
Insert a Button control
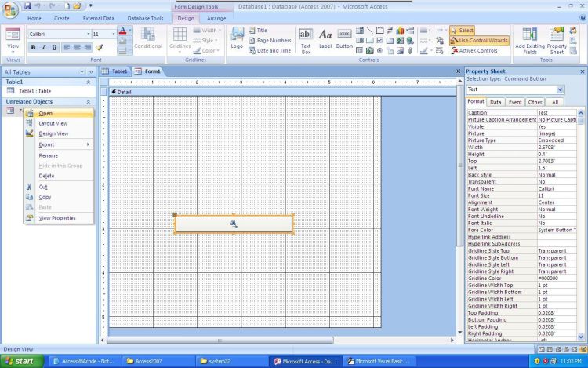[x=344, y=38]
